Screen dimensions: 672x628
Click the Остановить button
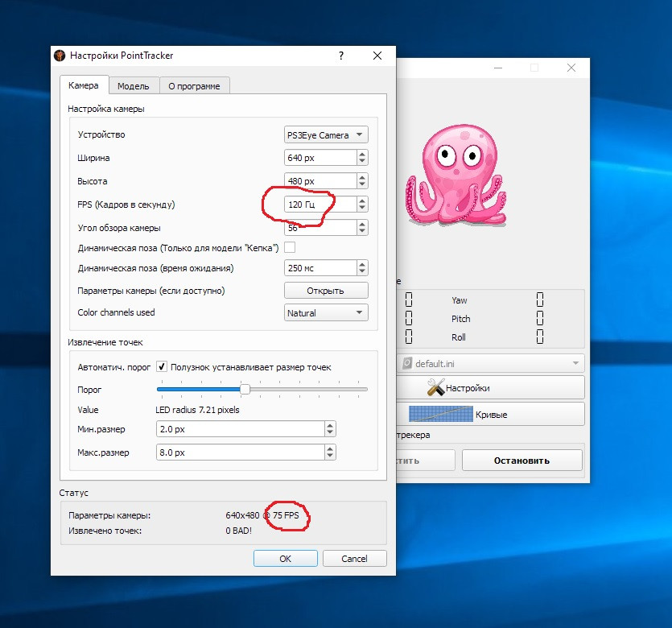522,461
